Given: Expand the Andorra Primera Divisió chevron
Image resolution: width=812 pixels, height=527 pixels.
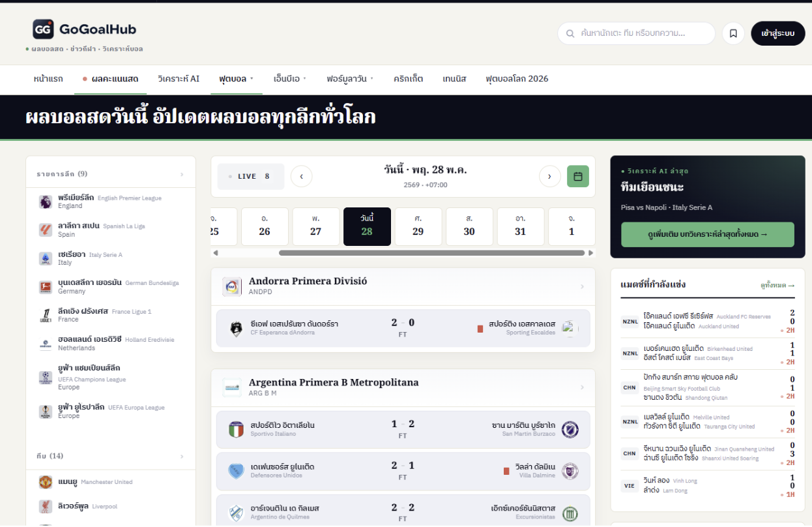Looking at the screenshot, I should pos(582,286).
